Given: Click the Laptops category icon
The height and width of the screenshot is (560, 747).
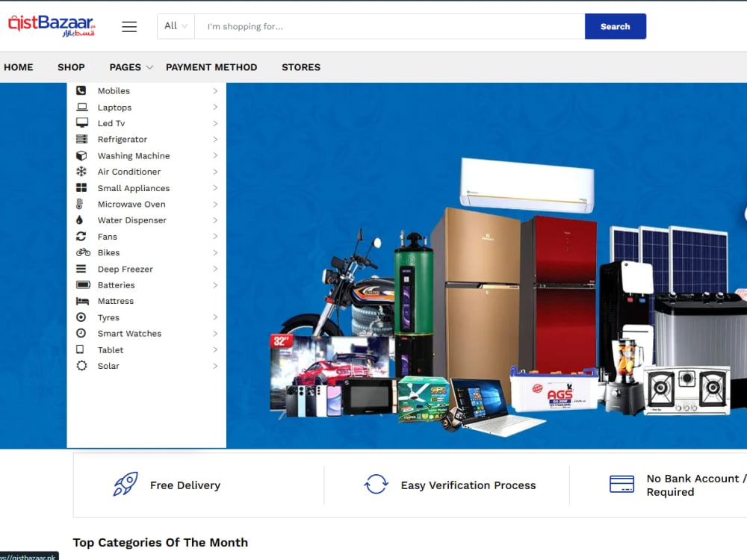Looking at the screenshot, I should [x=82, y=107].
